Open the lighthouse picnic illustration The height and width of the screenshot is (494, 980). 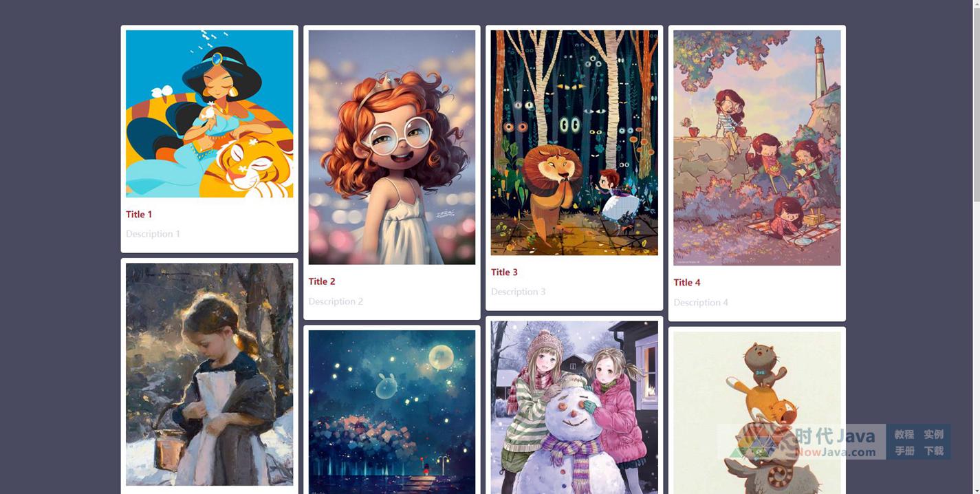point(756,148)
